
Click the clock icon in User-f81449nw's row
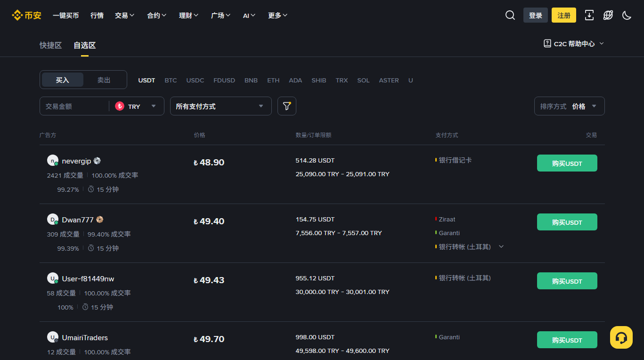coord(85,307)
